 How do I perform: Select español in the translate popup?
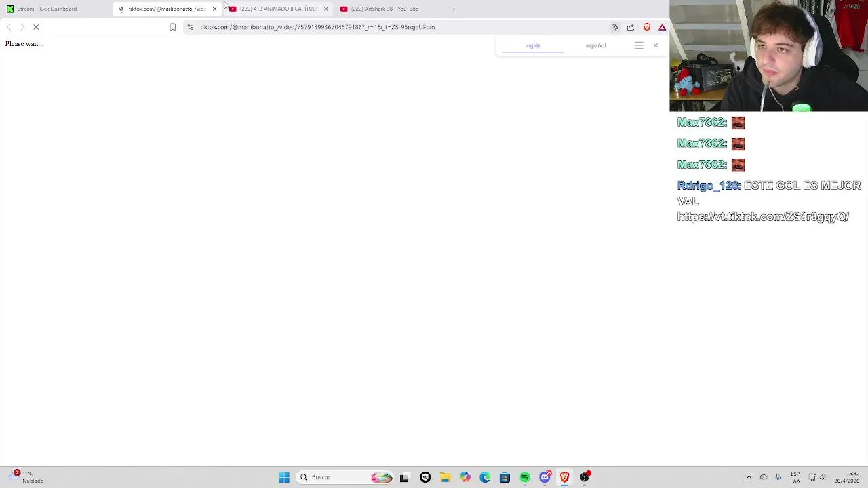tap(595, 45)
